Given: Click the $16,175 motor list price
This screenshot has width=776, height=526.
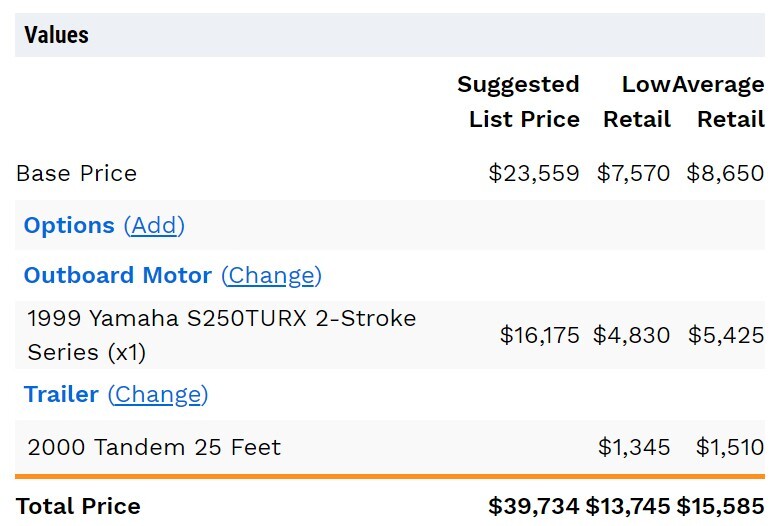Looking at the screenshot, I should (x=539, y=335).
